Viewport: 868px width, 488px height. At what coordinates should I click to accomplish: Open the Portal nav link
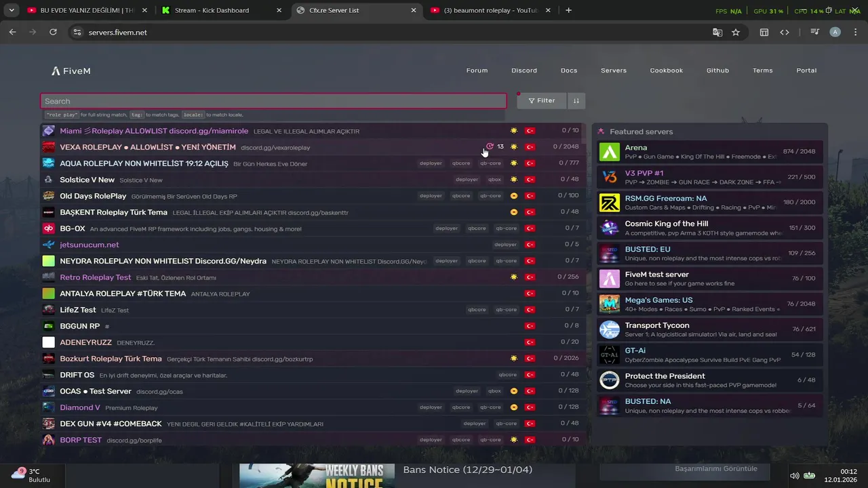(806, 70)
